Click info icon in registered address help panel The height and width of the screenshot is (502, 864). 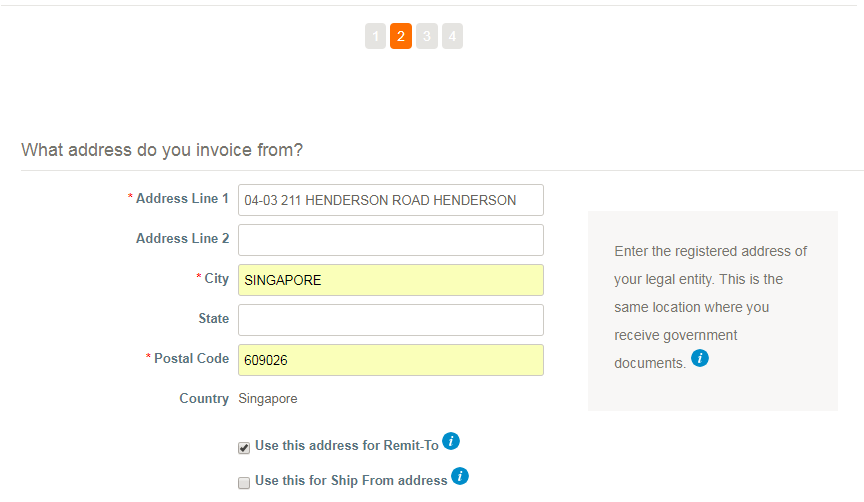click(700, 358)
